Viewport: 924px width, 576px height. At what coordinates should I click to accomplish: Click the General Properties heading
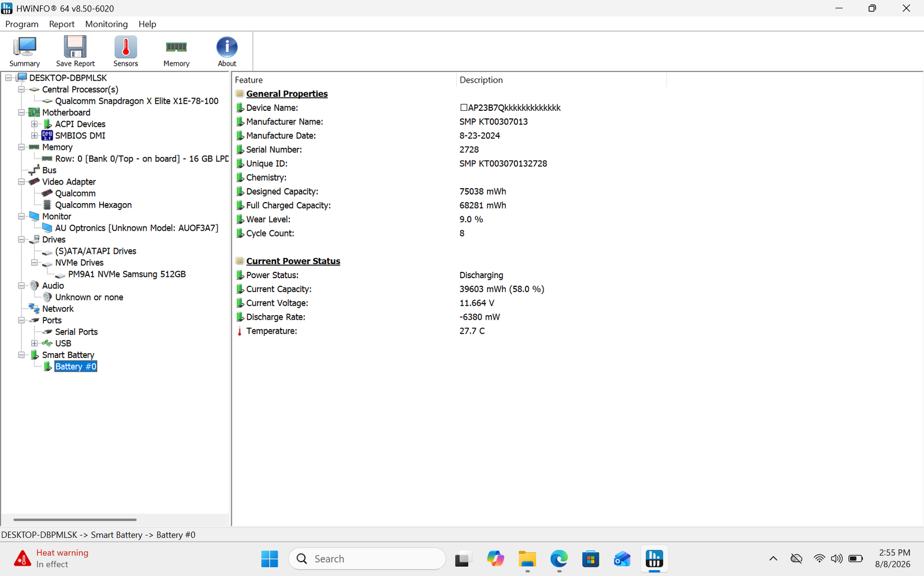[x=287, y=94]
